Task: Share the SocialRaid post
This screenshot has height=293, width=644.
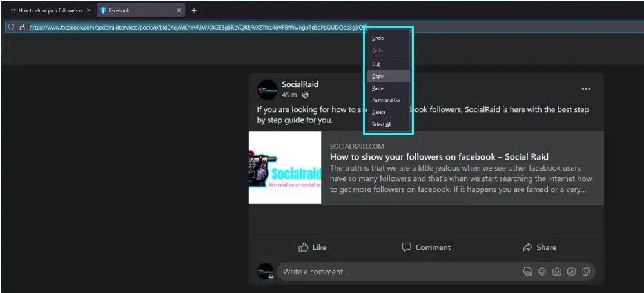Action: [x=540, y=247]
